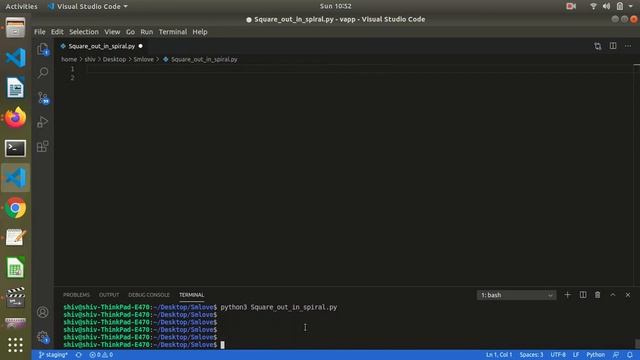Image resolution: width=640 pixels, height=360 pixels.
Task: Open Terminal app from the dock
Action: (x=16, y=148)
